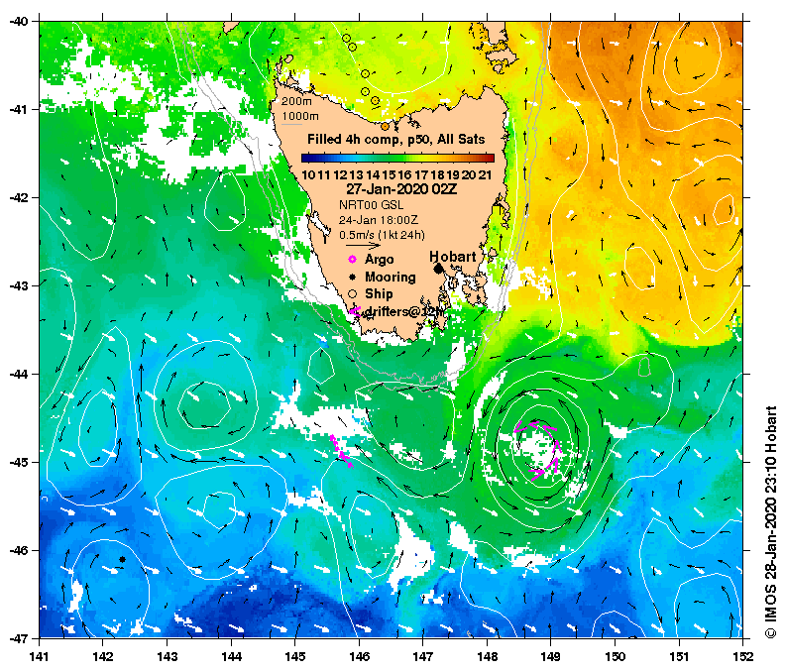This screenshot has height=672, width=785.
Task: Click the 'Mooring' legend text
Action: (390, 277)
